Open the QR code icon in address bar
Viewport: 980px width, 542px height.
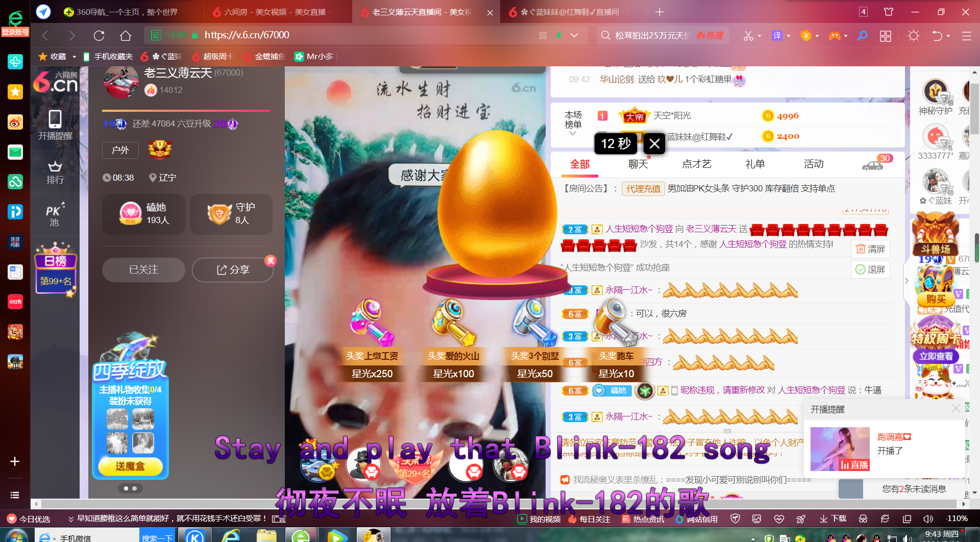(543, 35)
